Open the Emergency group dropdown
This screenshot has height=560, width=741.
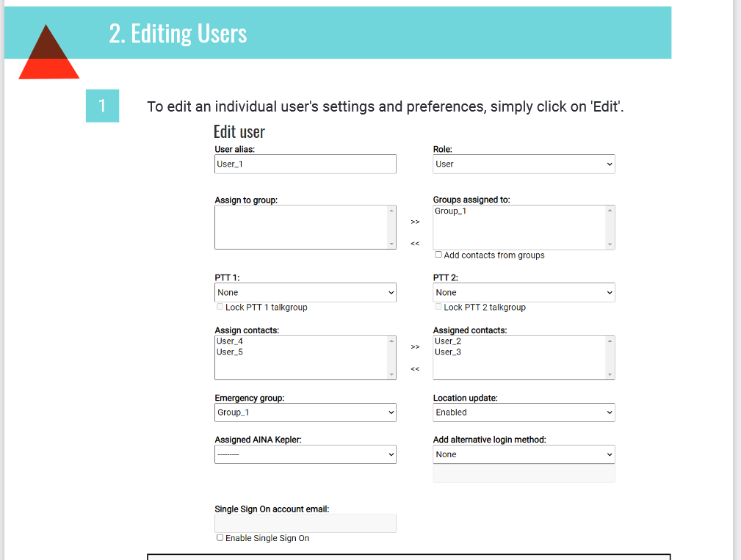pos(305,412)
